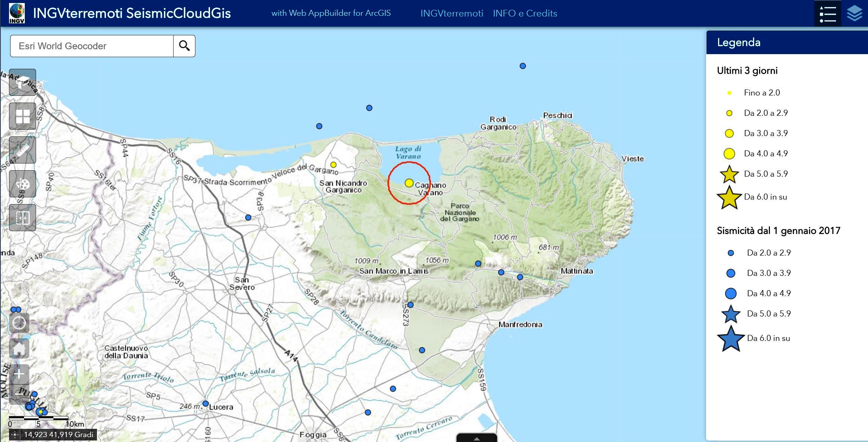Return map to home extent
868x442 pixels.
(x=19, y=348)
